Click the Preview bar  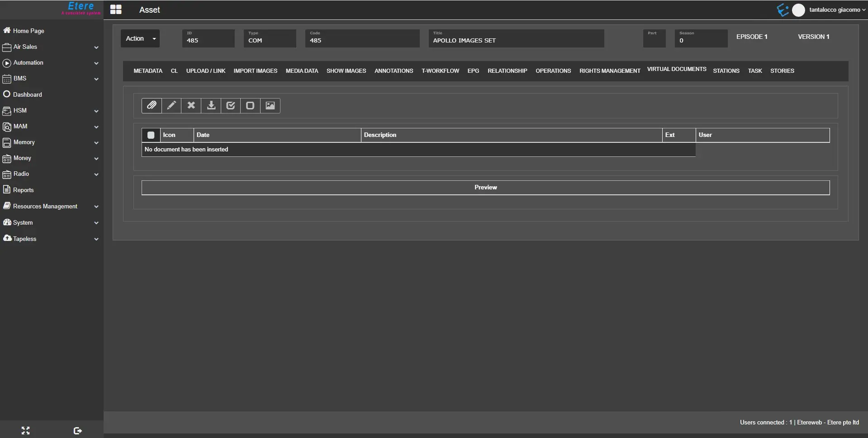coord(485,188)
